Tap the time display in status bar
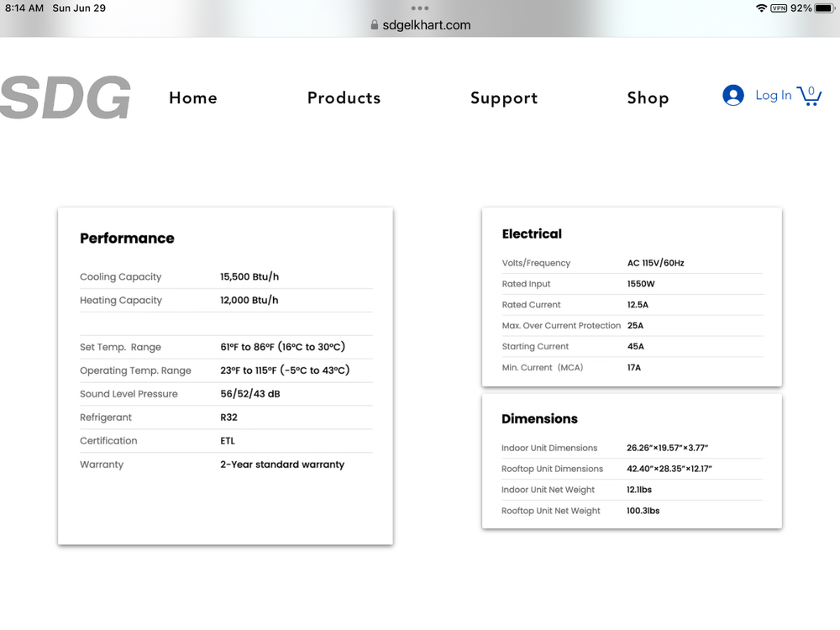The height and width of the screenshot is (630, 840). 24,8
